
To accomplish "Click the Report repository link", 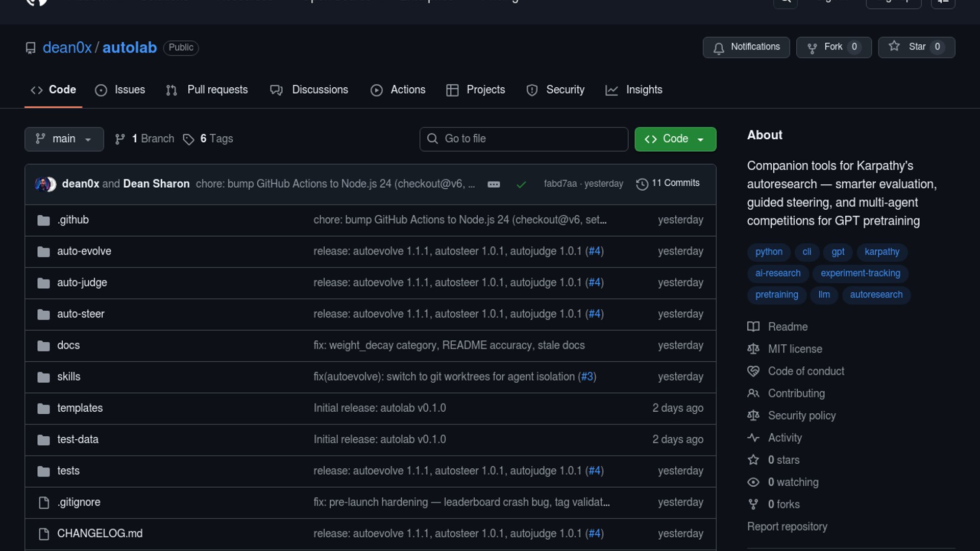I will [787, 527].
